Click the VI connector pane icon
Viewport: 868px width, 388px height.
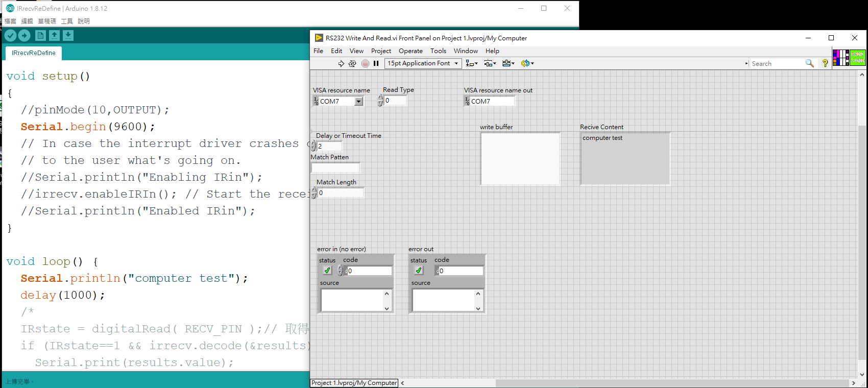(x=841, y=58)
